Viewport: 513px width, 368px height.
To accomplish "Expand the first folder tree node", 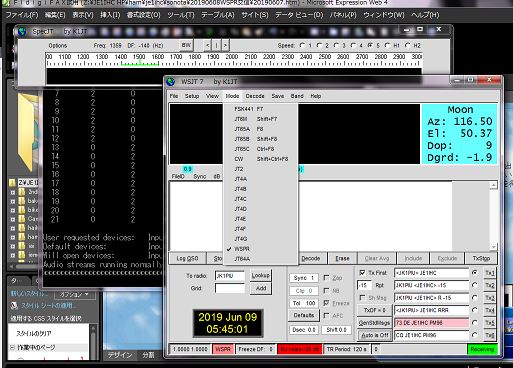I will click(x=13, y=192).
